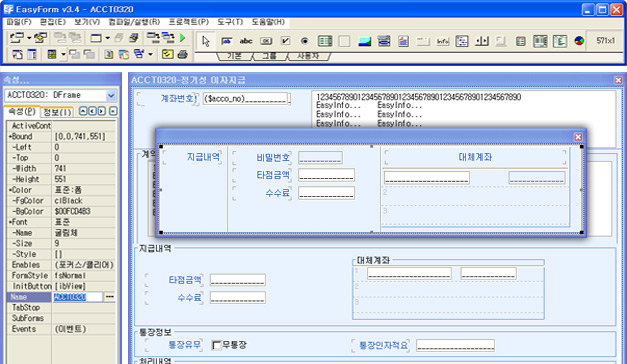
Task: Select the Info control tool
Action: pyautogui.click(x=442, y=41)
